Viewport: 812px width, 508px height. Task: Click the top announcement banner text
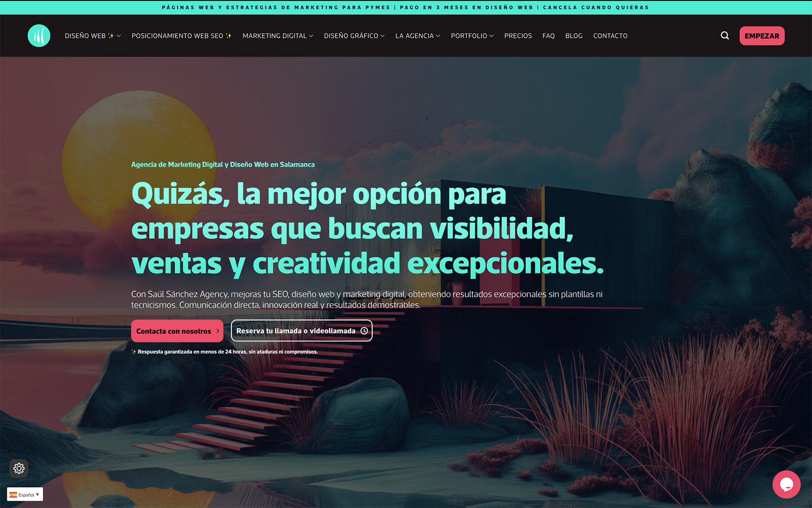406,7
